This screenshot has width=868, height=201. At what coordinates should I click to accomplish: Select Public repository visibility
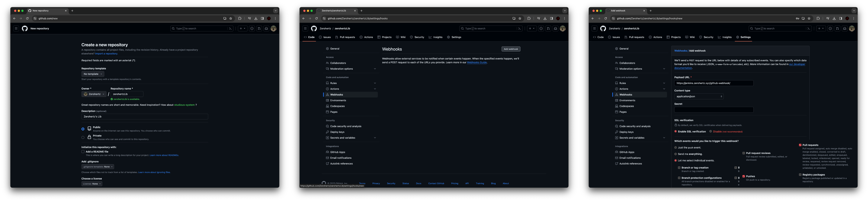[x=83, y=129]
